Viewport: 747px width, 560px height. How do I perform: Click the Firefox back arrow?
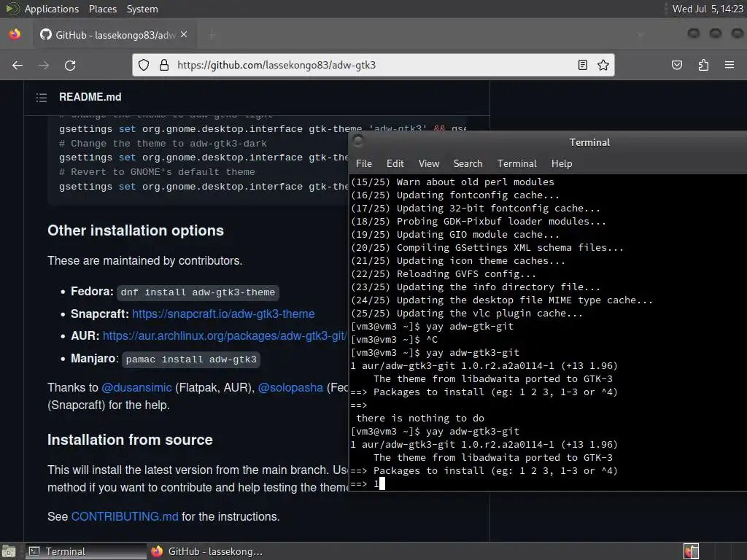tap(18, 65)
